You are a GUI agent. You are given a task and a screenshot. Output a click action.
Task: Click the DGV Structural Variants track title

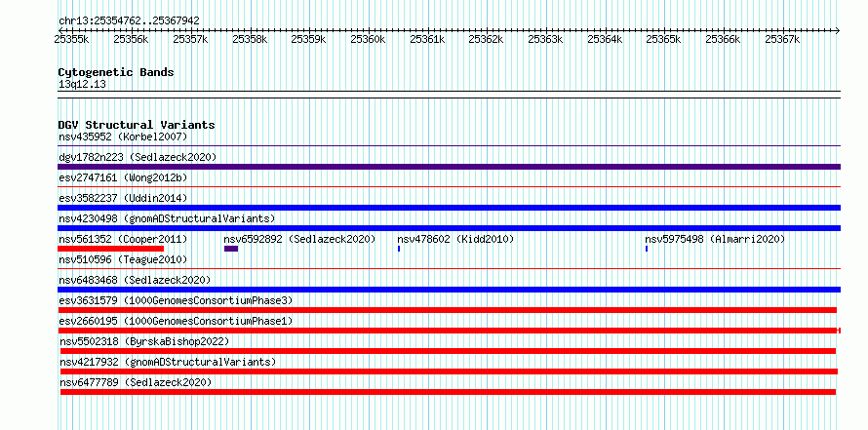pos(137,125)
